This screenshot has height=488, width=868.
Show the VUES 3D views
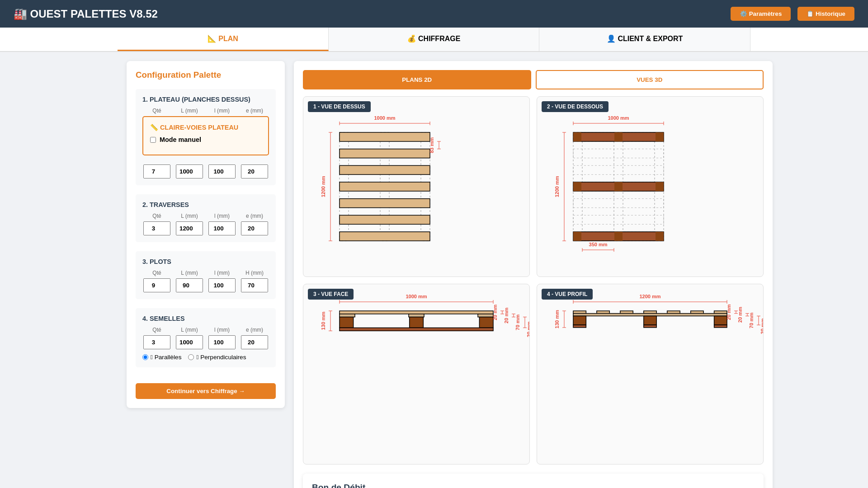click(649, 80)
